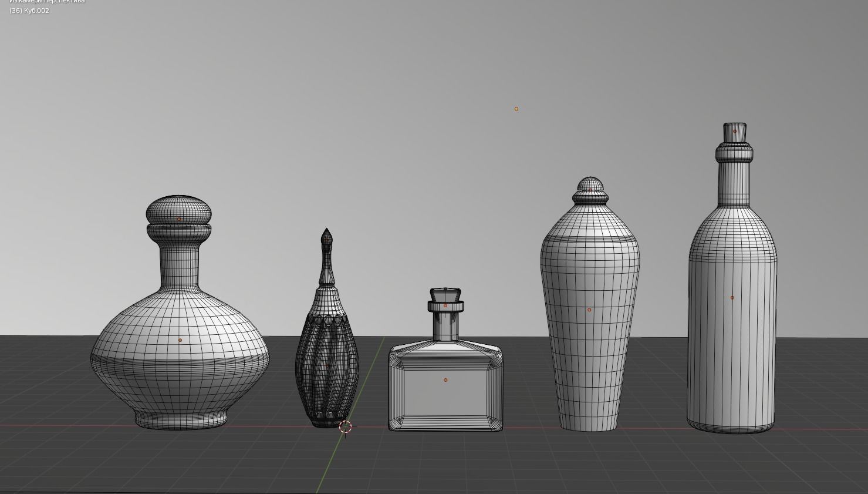The height and width of the screenshot is (494, 868).
Task: Select the cork on tall wine bottle
Action: point(735,133)
